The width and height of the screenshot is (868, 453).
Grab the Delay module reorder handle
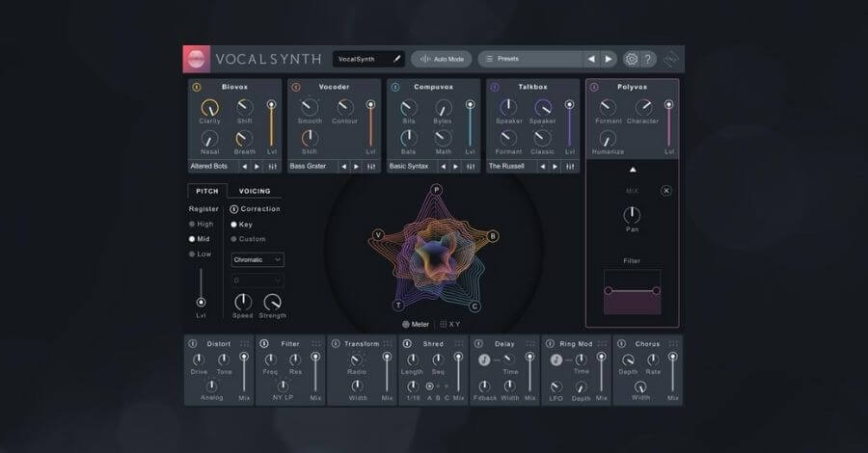pyautogui.click(x=530, y=344)
